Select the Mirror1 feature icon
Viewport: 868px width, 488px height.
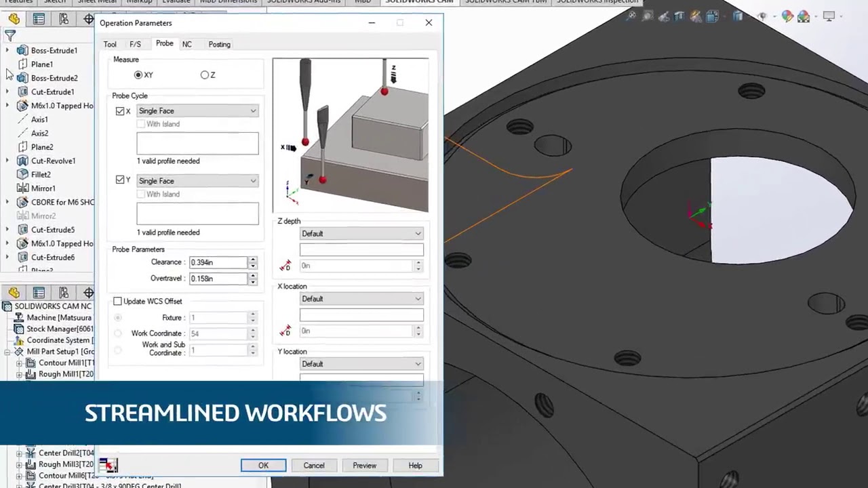point(22,188)
